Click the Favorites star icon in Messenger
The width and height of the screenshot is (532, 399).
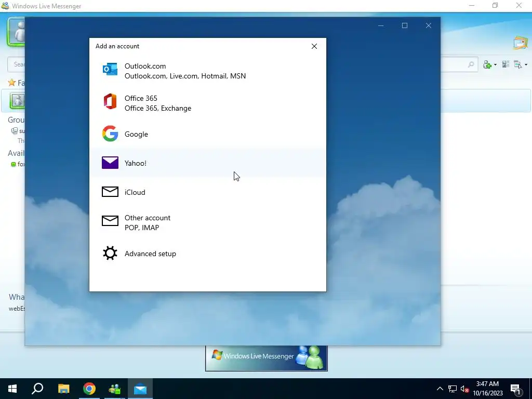coord(12,83)
